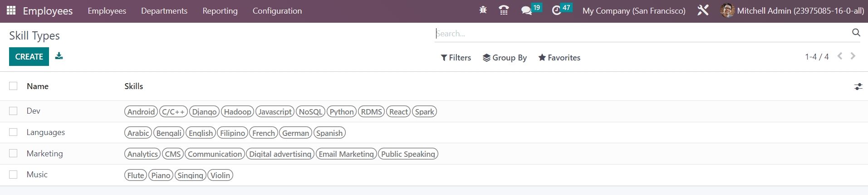Click the wrench and screwdriver tools icon

(x=703, y=10)
